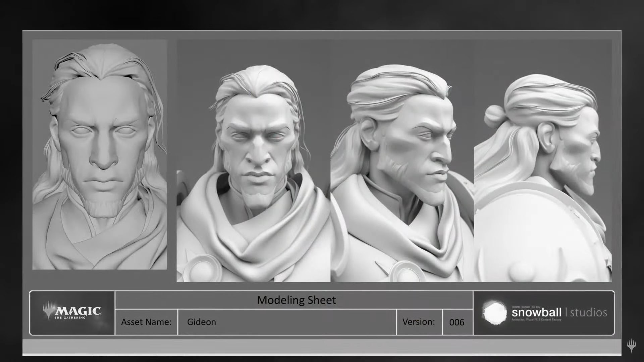Click the 'Asset Name:' label
The width and height of the screenshot is (644, 362).
tap(146, 322)
